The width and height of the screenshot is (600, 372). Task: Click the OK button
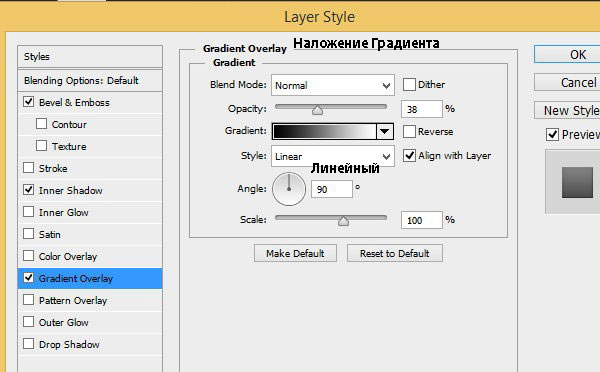coord(567,55)
